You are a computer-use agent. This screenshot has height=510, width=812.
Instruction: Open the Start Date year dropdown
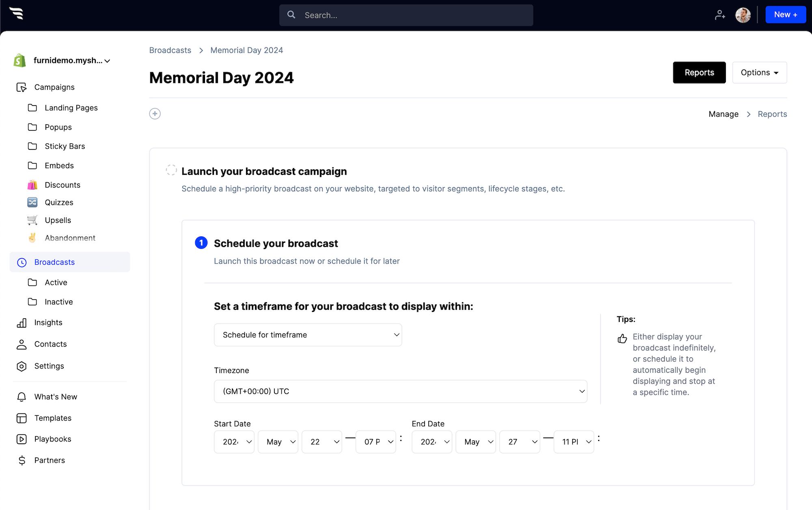click(x=234, y=442)
